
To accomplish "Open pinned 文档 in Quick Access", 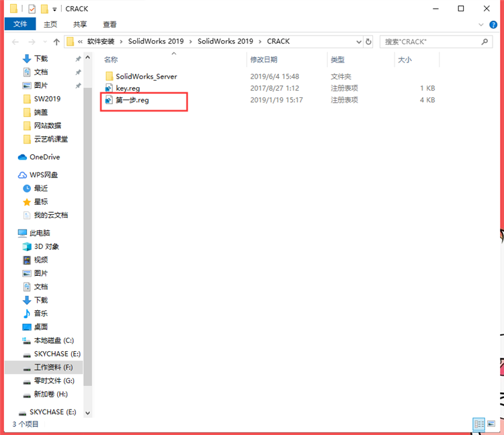I will (x=41, y=72).
